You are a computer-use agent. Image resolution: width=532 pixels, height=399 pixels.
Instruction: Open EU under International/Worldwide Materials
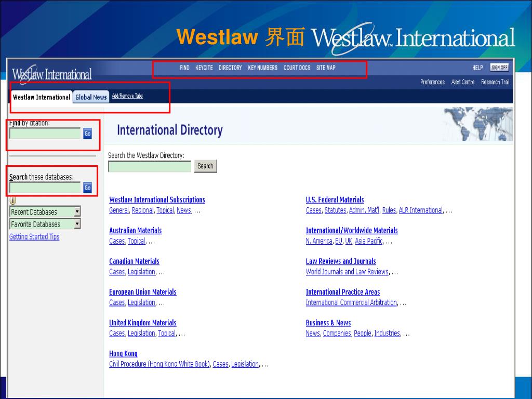click(339, 241)
